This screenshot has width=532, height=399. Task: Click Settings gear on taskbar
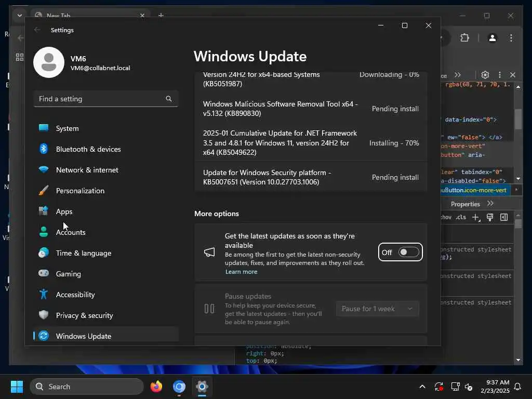click(x=202, y=387)
